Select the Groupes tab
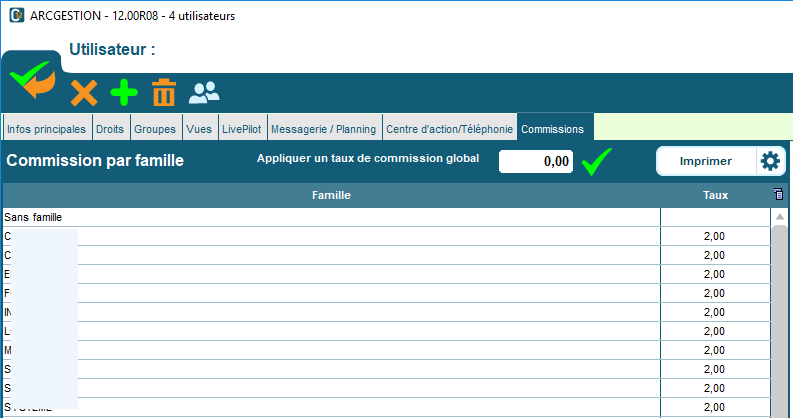Viewport: 793px width, 418px height. 154,129
